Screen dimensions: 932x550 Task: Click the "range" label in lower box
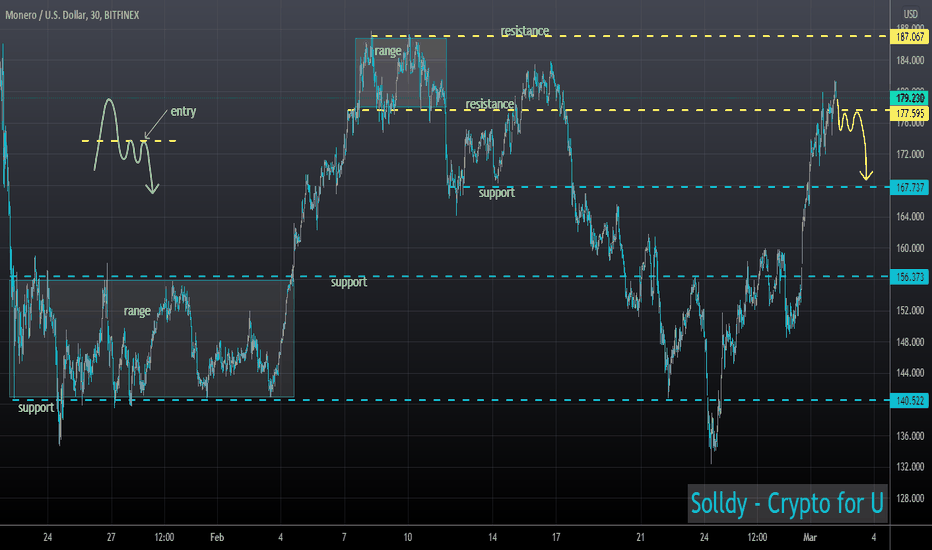[137, 311]
